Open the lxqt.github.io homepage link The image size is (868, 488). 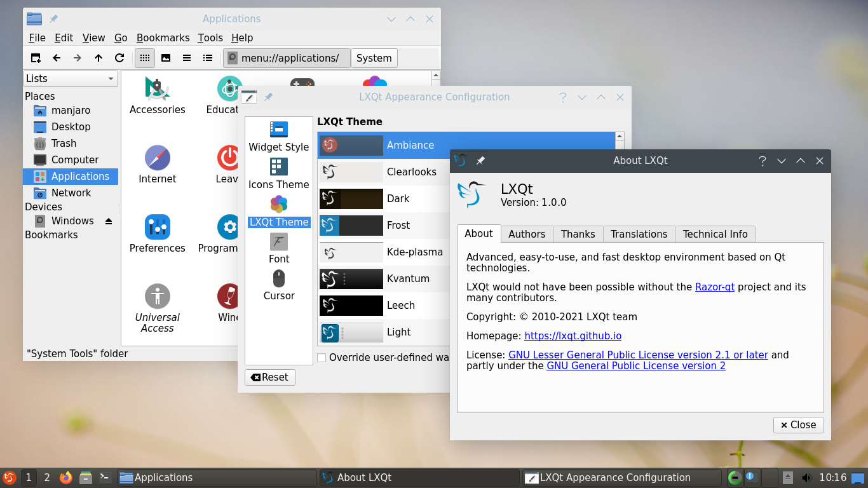573,336
